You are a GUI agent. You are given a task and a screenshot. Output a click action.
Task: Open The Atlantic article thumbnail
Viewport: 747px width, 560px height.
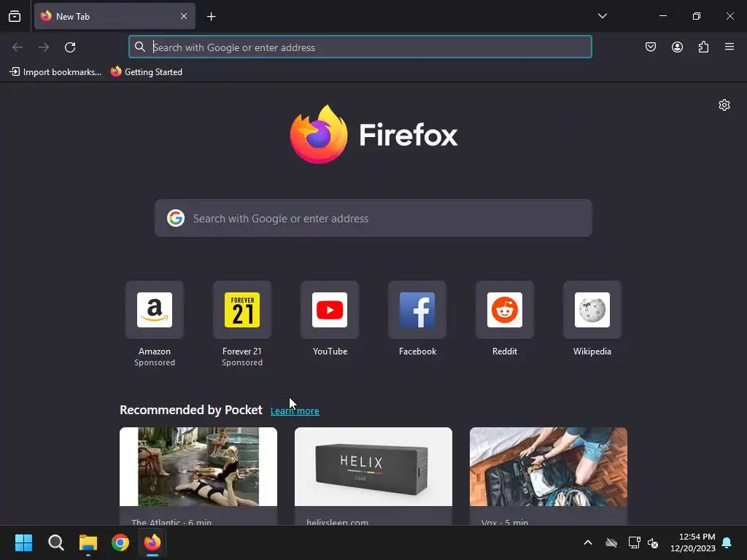click(x=198, y=467)
